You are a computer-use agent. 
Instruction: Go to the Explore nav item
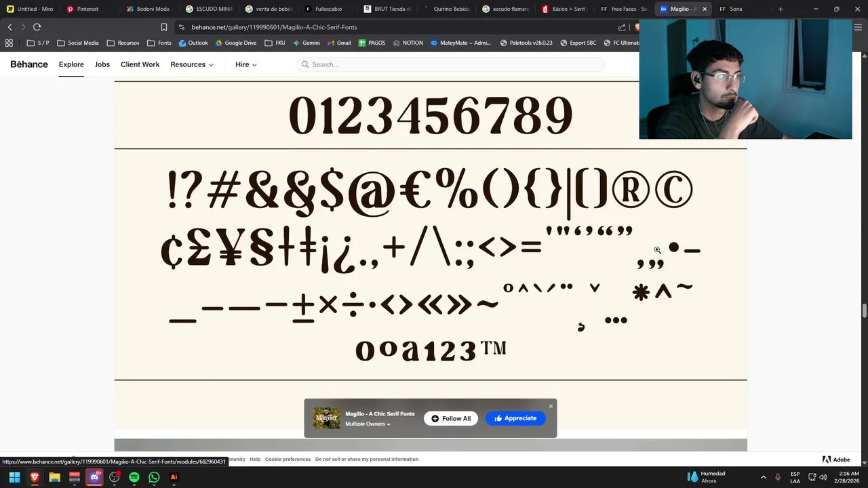tap(71, 64)
